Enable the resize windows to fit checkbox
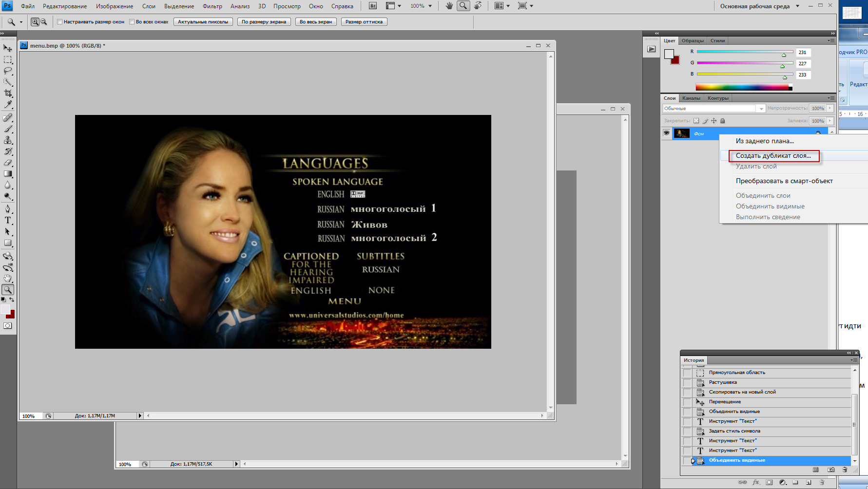This screenshot has height=489, width=868. [60, 21]
